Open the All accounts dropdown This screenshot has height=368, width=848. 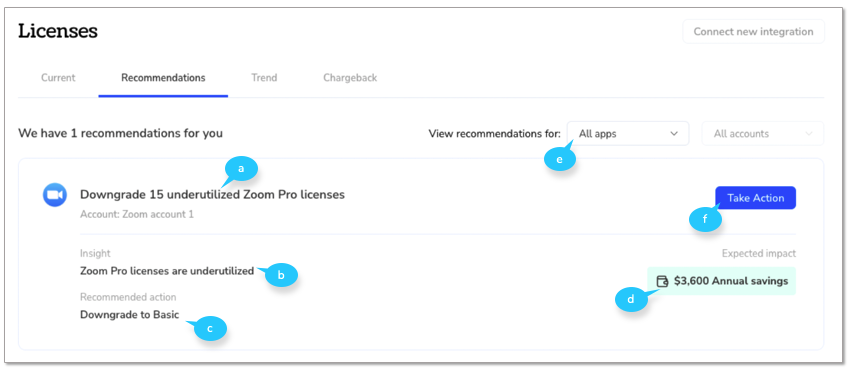coord(763,134)
